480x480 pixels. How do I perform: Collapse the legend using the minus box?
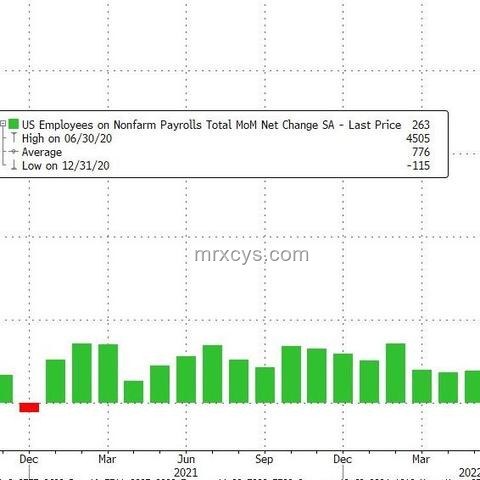coord(3,124)
